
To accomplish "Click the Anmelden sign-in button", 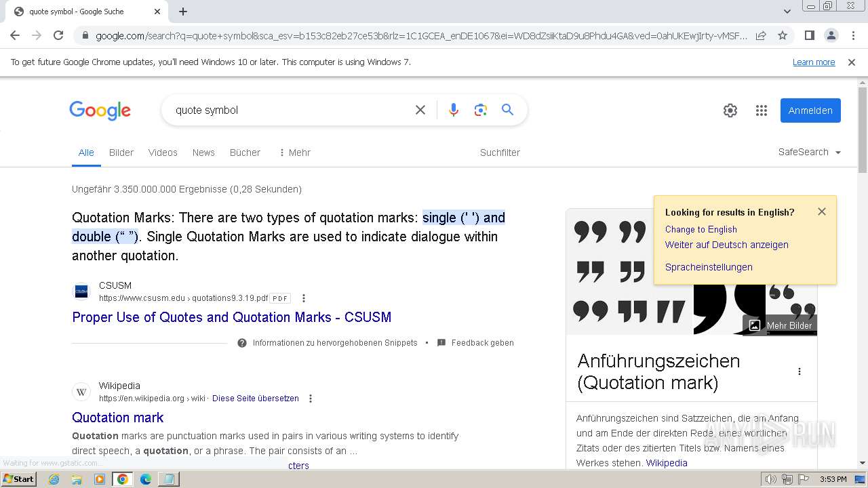I will point(810,110).
